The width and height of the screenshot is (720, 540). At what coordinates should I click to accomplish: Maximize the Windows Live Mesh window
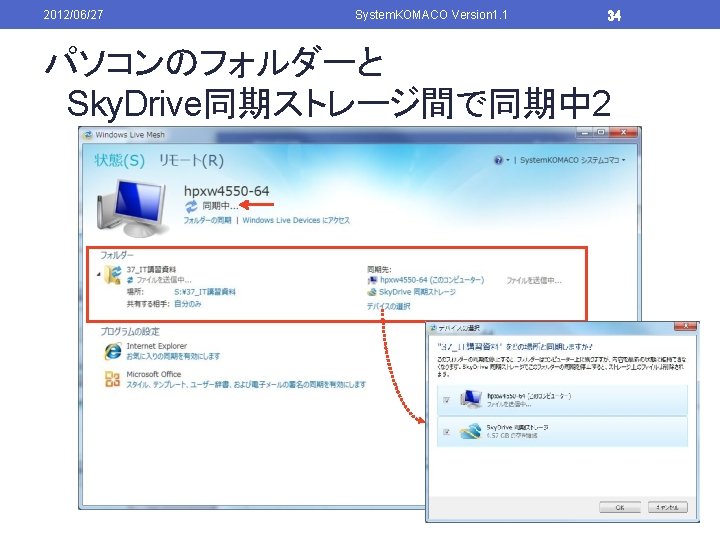601,132
